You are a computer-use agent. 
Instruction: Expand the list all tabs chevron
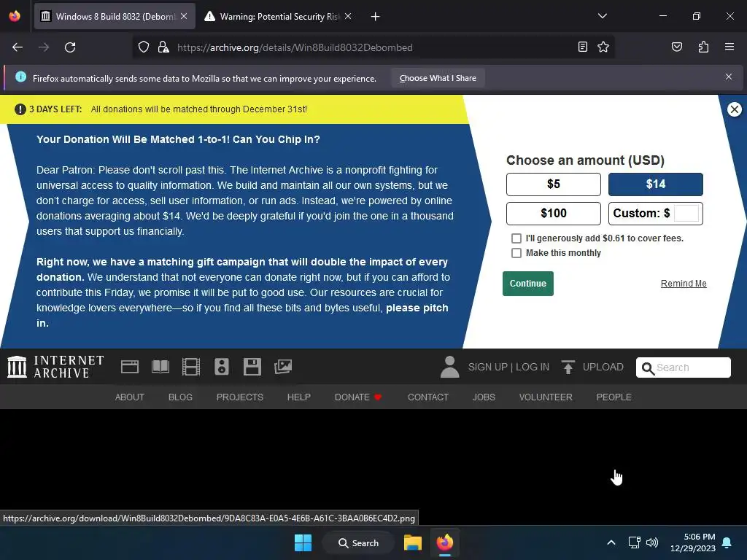(x=602, y=16)
